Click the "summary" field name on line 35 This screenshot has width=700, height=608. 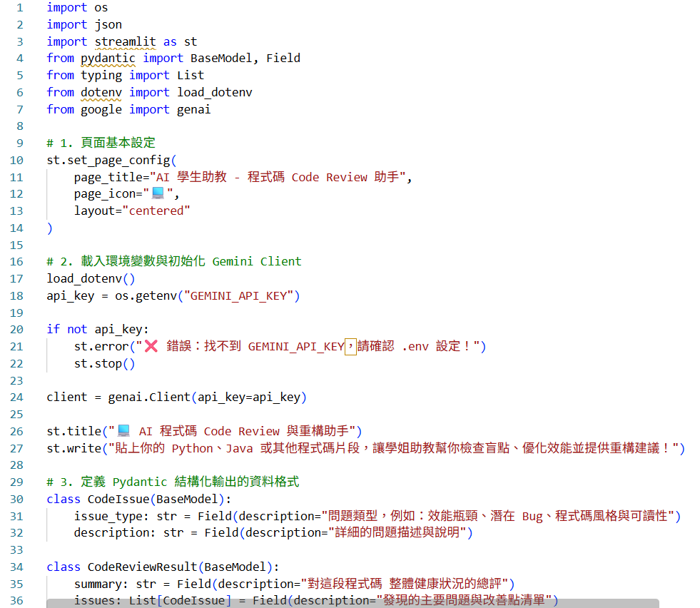(x=98, y=584)
